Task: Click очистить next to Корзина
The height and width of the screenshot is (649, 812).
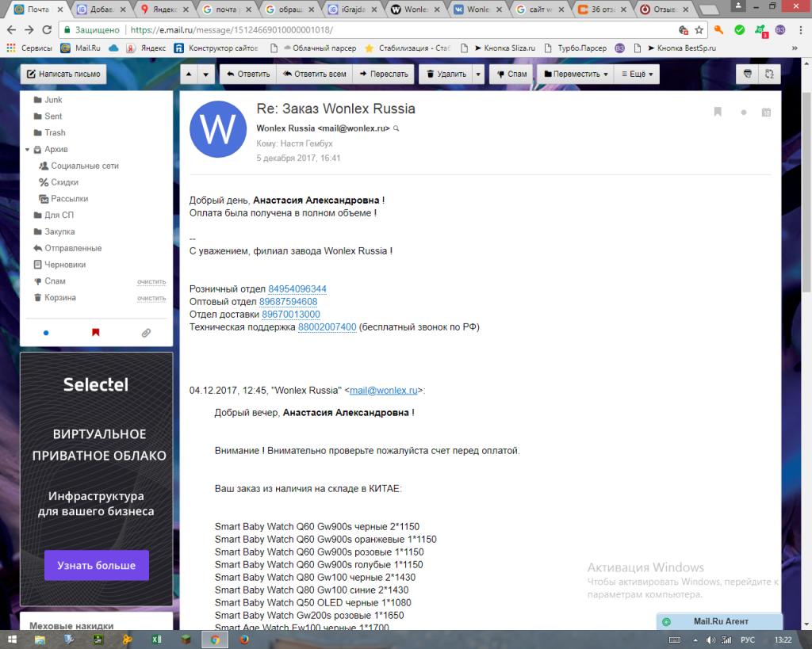Action: tap(151, 299)
